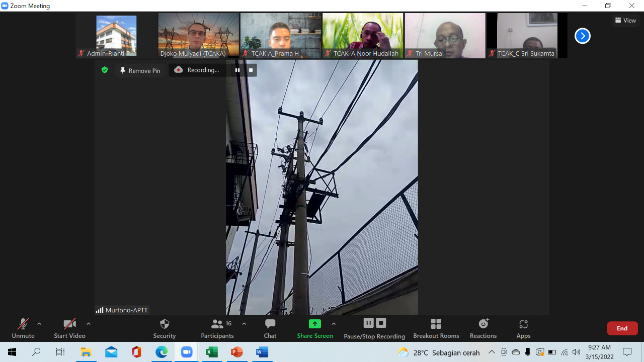Open the Windows Start menu
This screenshot has height=362, width=644.
[12, 352]
